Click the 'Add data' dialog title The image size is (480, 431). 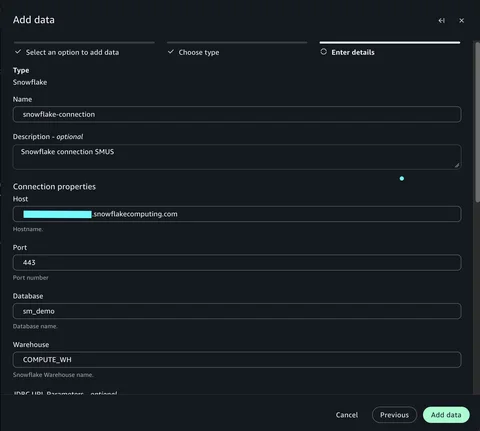34,20
